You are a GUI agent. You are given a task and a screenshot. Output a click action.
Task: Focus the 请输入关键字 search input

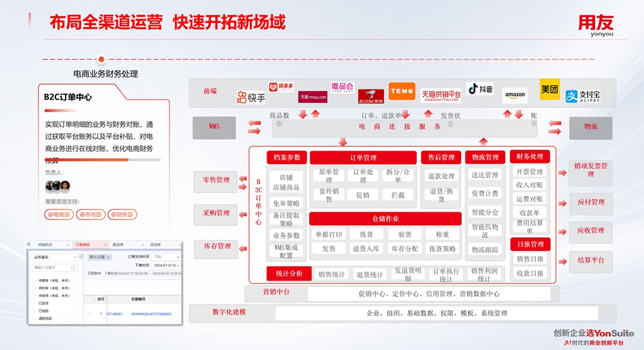click(55, 268)
